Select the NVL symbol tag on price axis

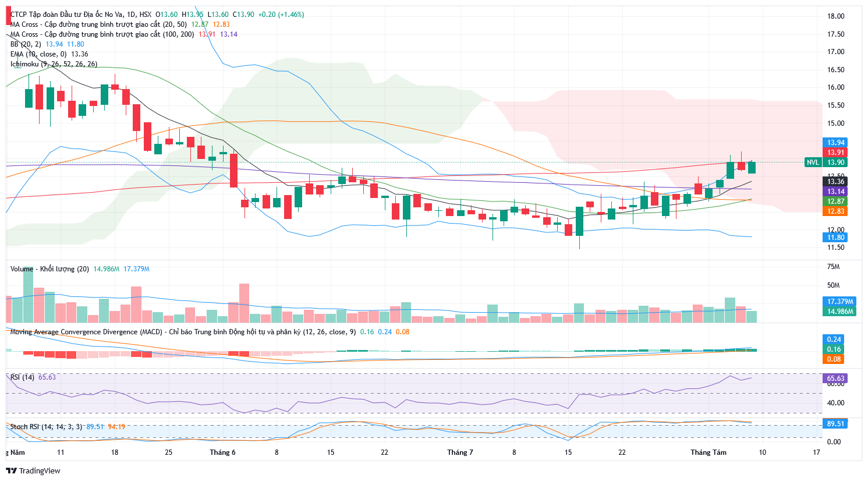[813, 162]
